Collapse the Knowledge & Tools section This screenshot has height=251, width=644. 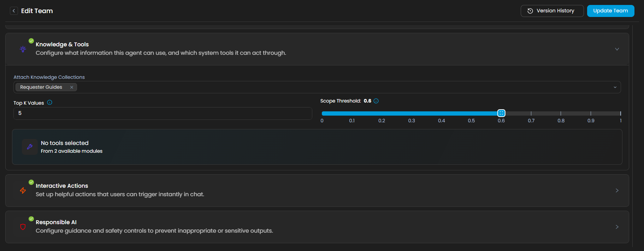[x=617, y=49]
